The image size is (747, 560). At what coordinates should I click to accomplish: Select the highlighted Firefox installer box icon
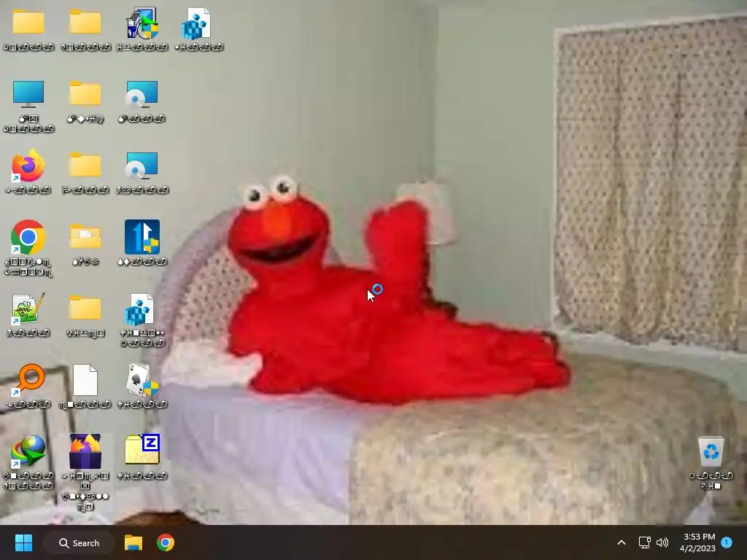point(85,451)
